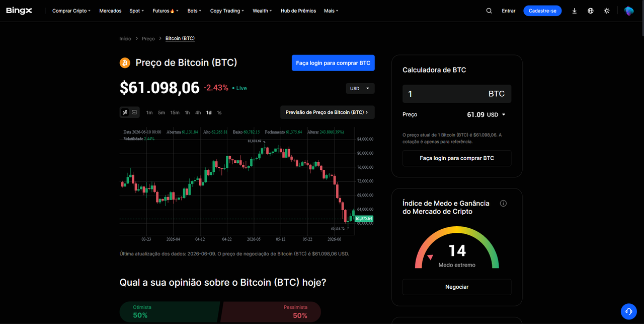Expand the Wealth menu
The width and height of the screenshot is (644, 324).
pos(262,11)
